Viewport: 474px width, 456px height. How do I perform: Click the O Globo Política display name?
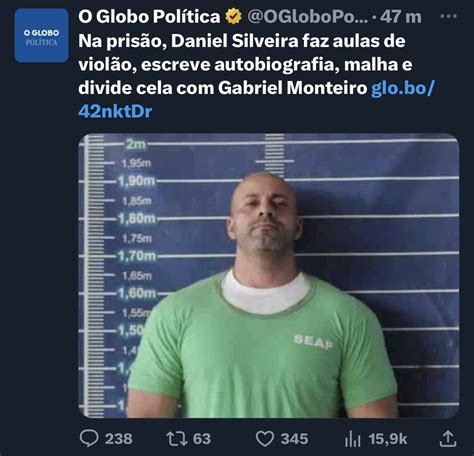149,16
